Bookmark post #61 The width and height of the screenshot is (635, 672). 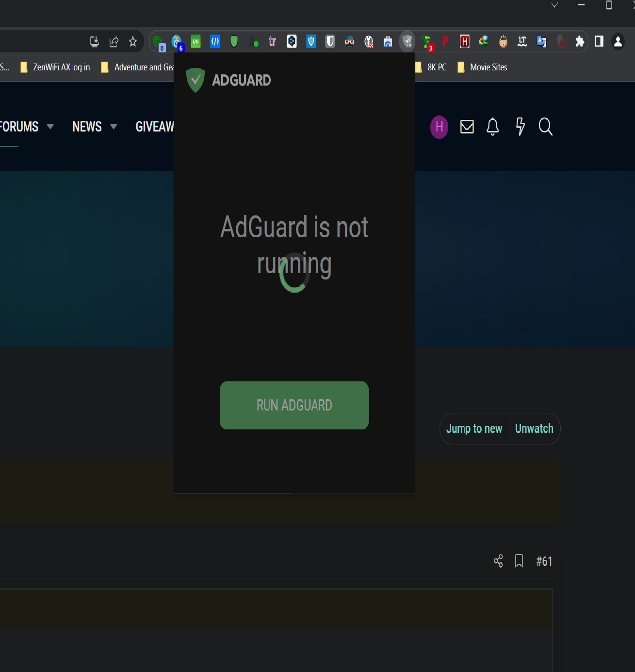pos(519,561)
